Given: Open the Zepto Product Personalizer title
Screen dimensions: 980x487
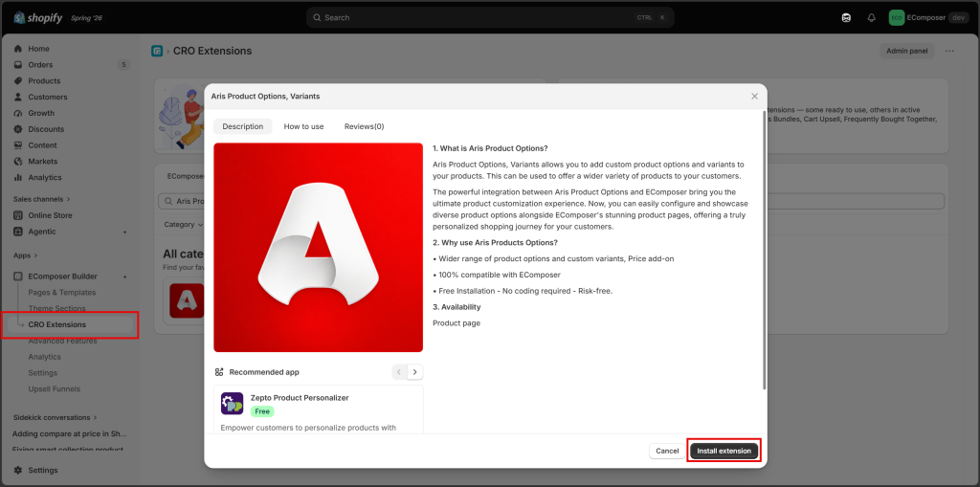Looking at the screenshot, I should point(300,398).
